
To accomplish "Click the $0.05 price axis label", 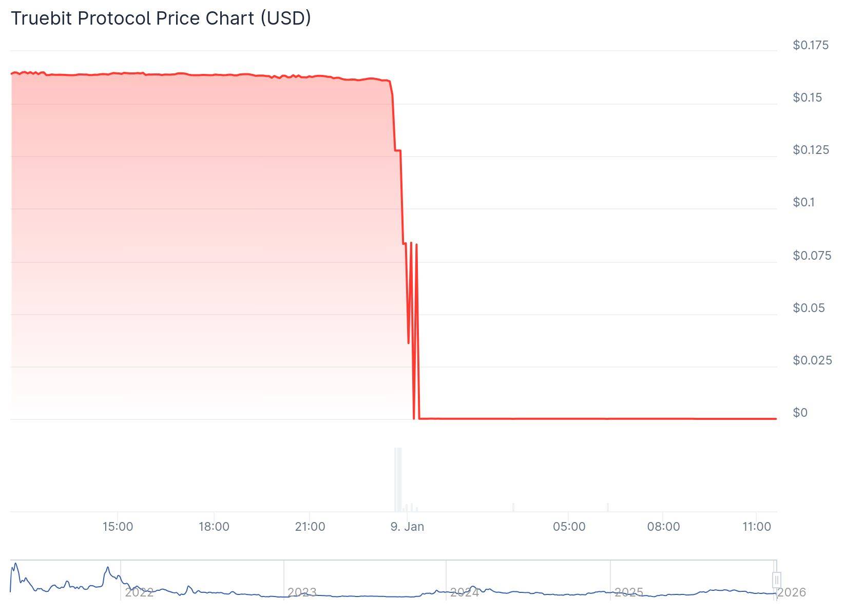I will [x=809, y=308].
